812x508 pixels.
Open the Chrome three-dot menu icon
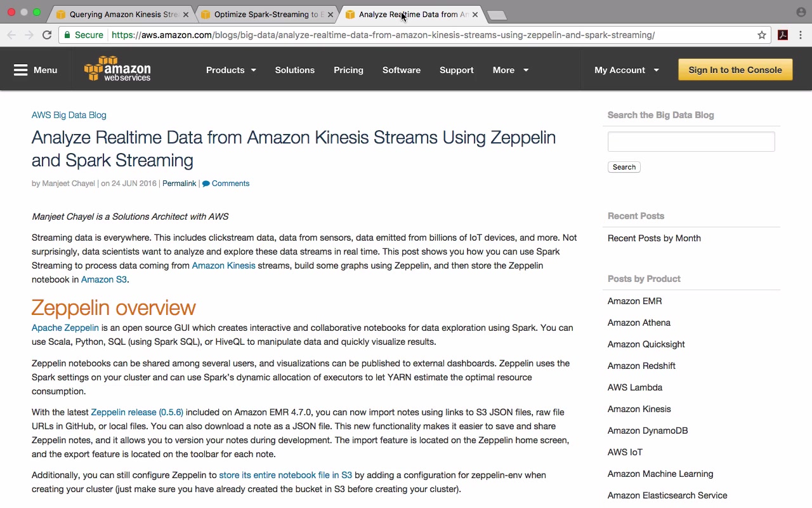coord(801,35)
